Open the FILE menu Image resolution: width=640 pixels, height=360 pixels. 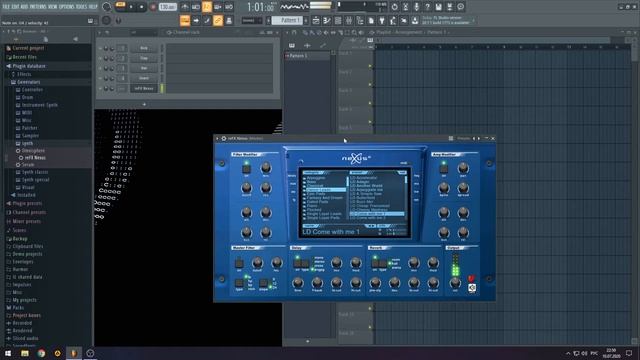6,7
